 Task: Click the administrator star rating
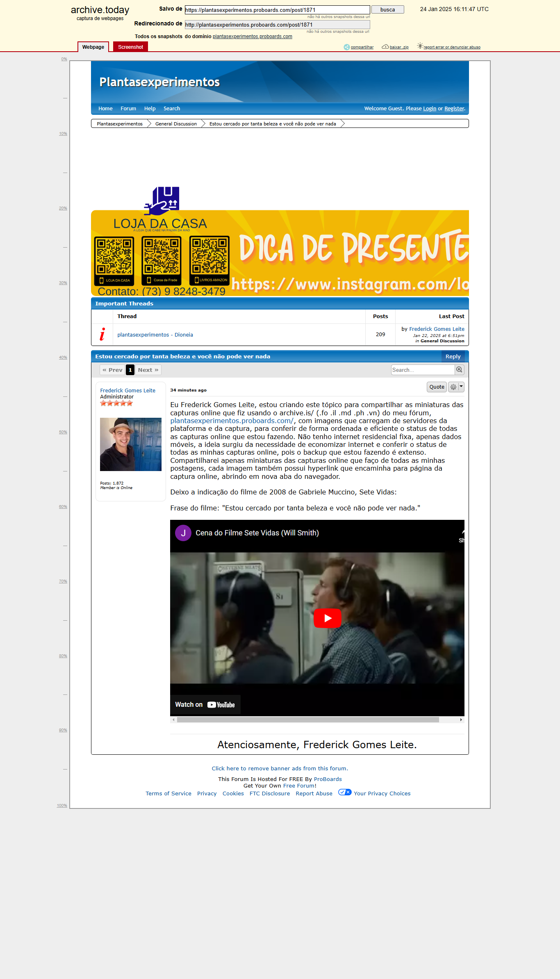click(116, 403)
